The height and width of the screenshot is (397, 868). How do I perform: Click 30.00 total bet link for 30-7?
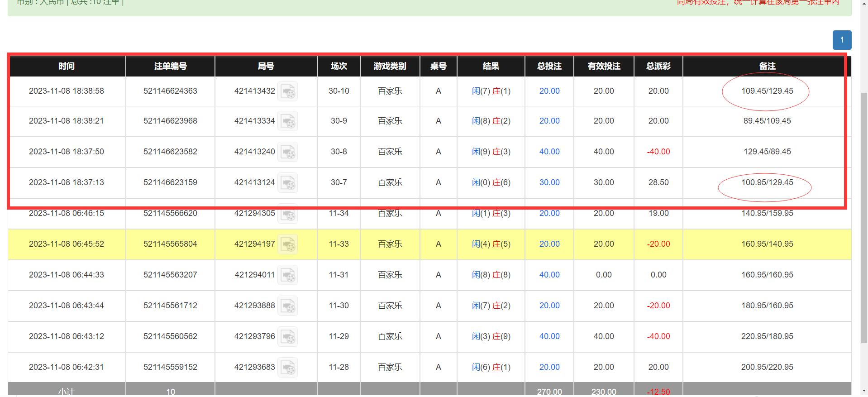[549, 182]
